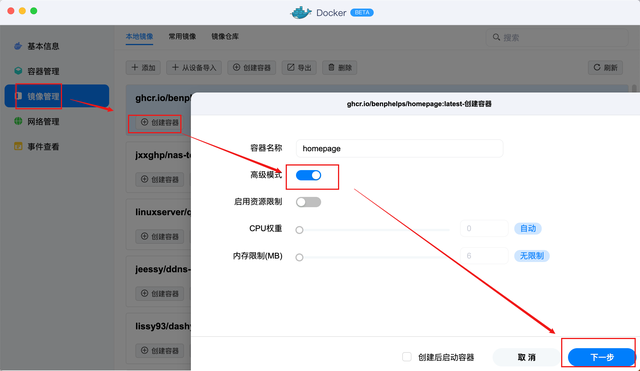Click the 刷新 refresh icon button
Screen dimensions: 640x371
605,67
